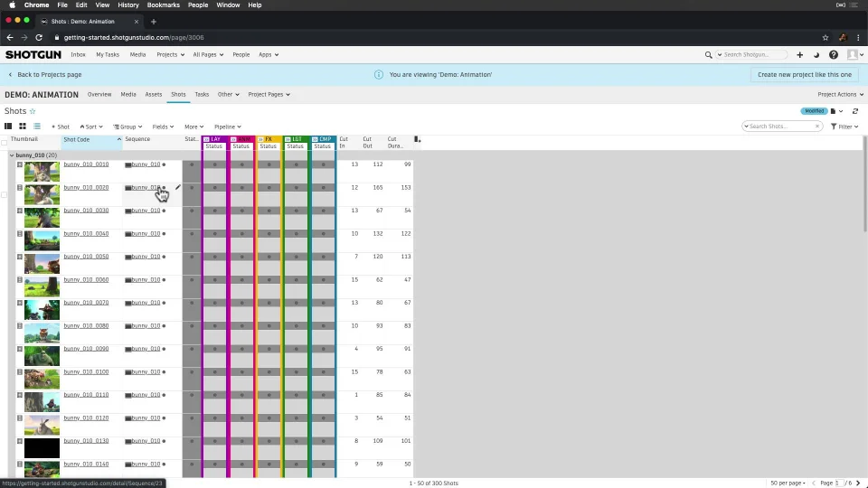Toggle the selection checkbox for the bunny_010_0020 row
This screenshot has height=488, width=868.
click(x=4, y=195)
